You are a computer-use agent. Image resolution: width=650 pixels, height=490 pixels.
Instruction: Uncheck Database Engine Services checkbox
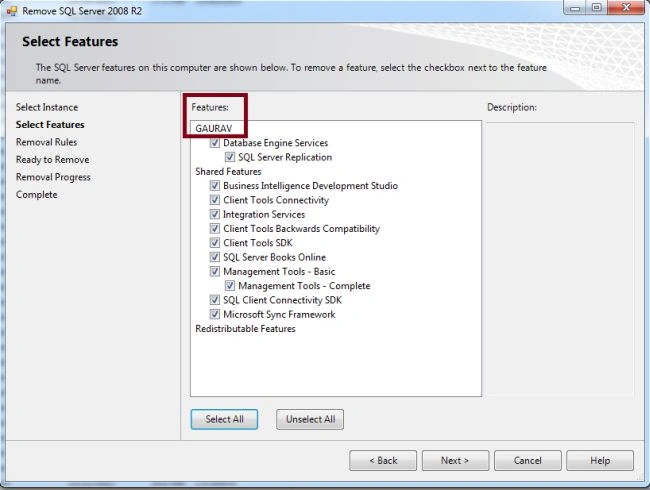point(215,143)
